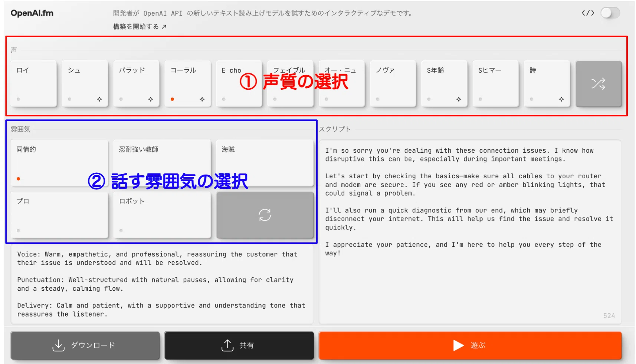Click the ダウンロード button
This screenshot has height=364, width=636.
[x=85, y=345]
